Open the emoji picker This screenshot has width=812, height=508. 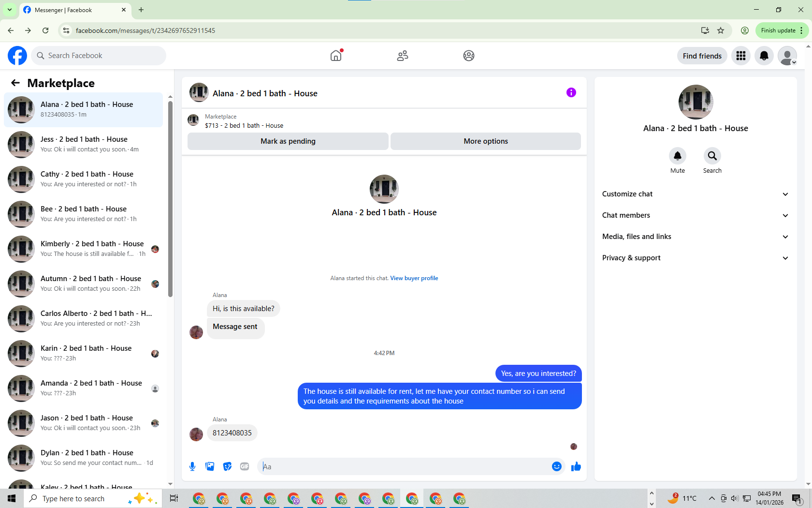click(x=557, y=466)
